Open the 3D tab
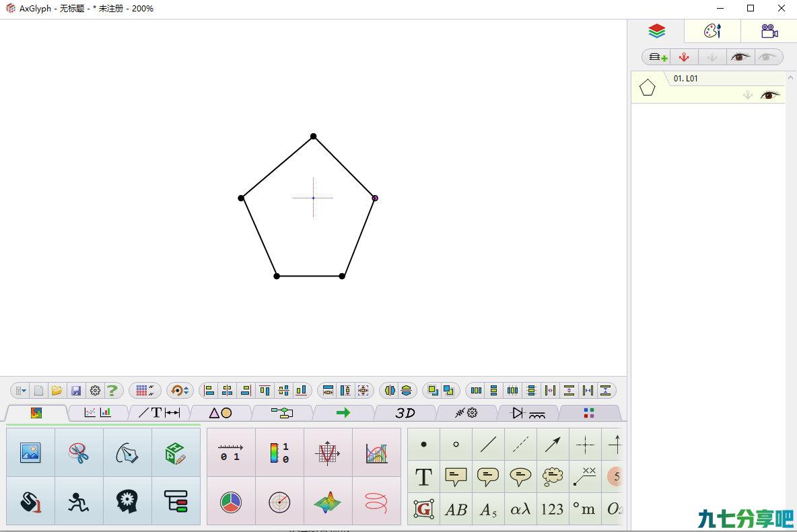Image resolution: width=797 pixels, height=532 pixels. [x=405, y=413]
